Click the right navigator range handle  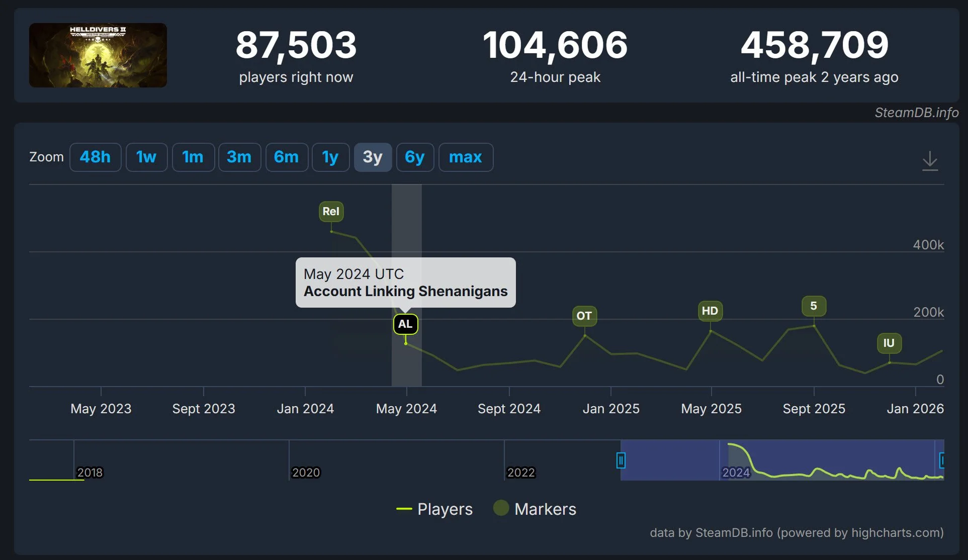[941, 460]
